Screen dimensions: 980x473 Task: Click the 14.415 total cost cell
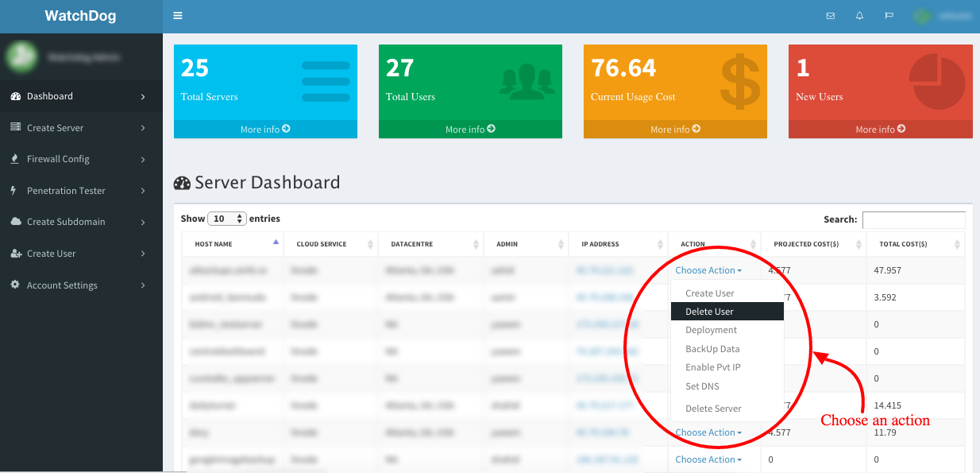pos(916,405)
